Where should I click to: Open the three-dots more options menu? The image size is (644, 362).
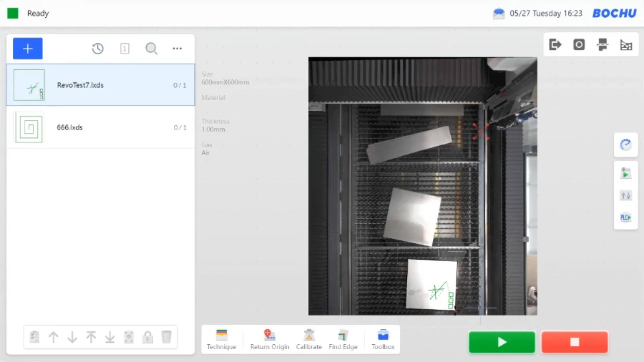(x=177, y=49)
